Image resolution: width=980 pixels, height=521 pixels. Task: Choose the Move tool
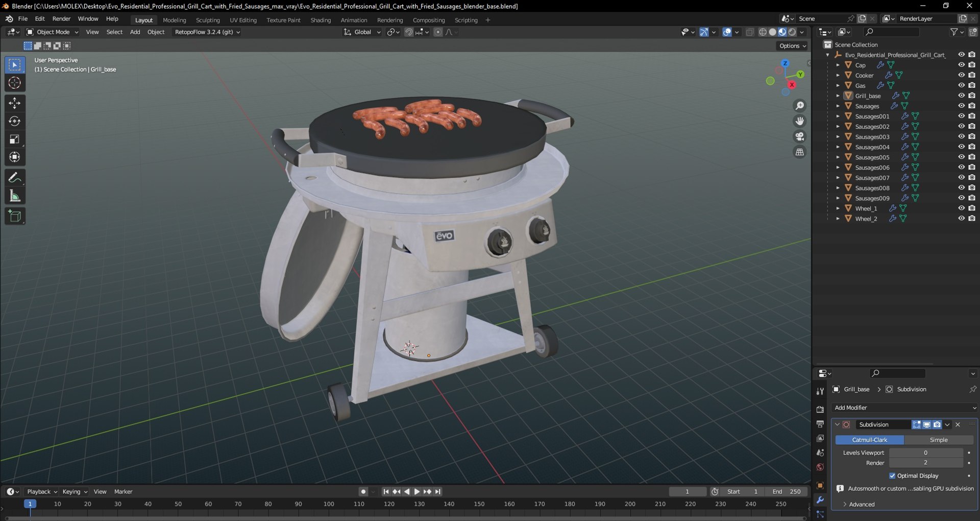15,103
